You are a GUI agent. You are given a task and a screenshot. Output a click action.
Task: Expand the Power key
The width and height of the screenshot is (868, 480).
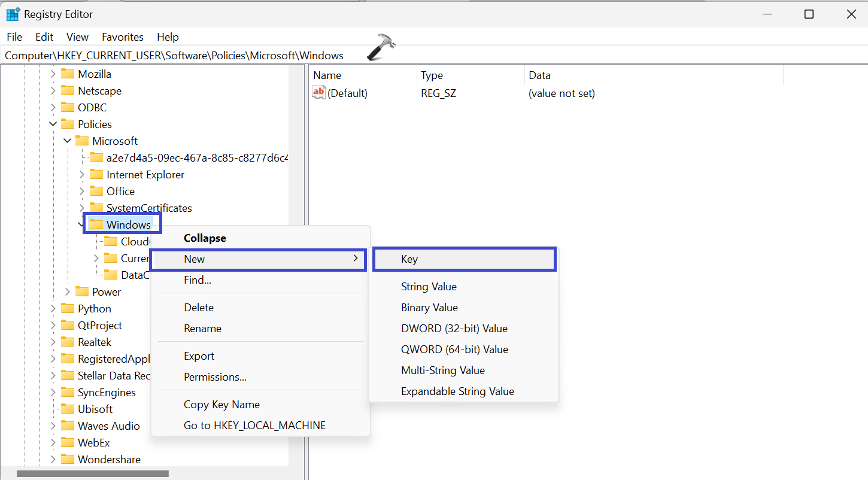click(x=67, y=292)
